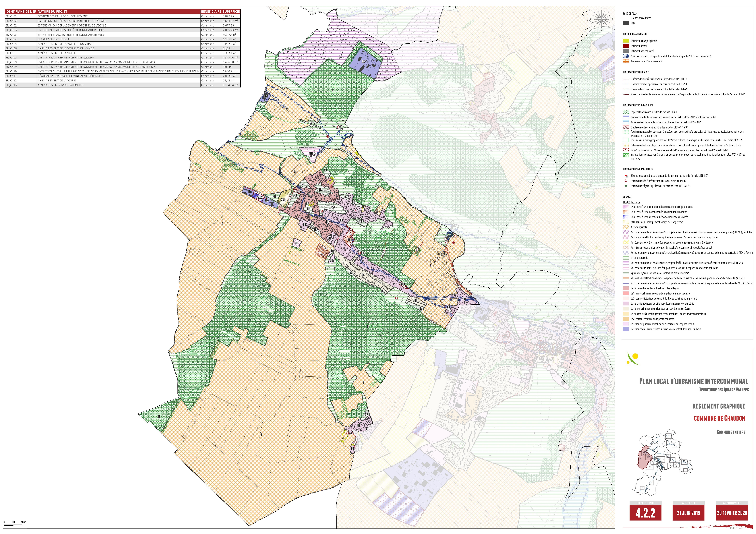Click the 8 644,37 m² superficie value
This screenshot has width=756, height=534.
[x=231, y=21]
